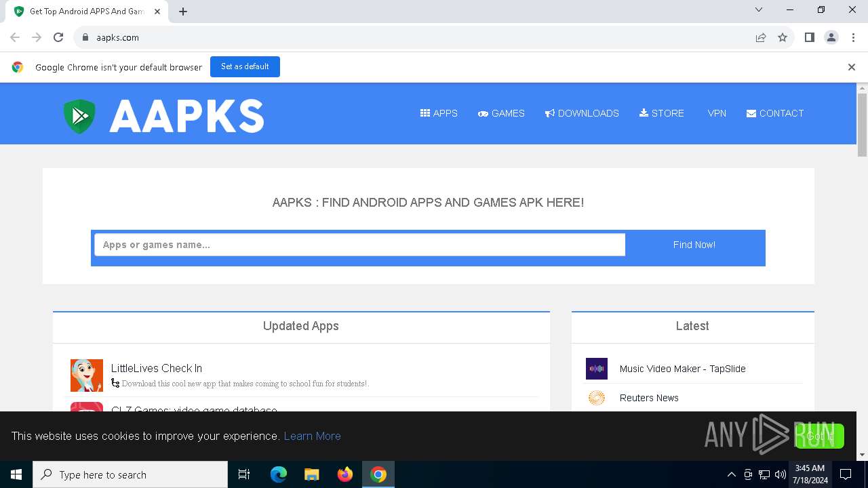868x488 pixels.
Task: Click Set as default browser button
Action: pyautogui.click(x=245, y=66)
